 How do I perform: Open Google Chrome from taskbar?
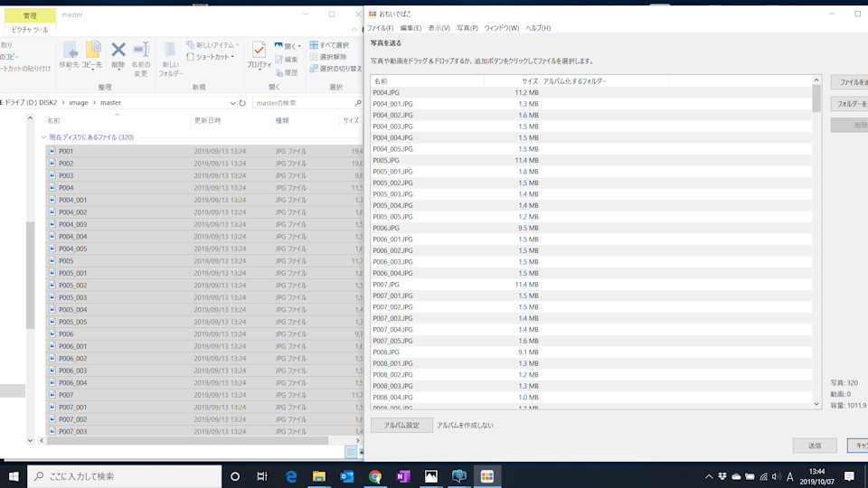[x=375, y=476]
